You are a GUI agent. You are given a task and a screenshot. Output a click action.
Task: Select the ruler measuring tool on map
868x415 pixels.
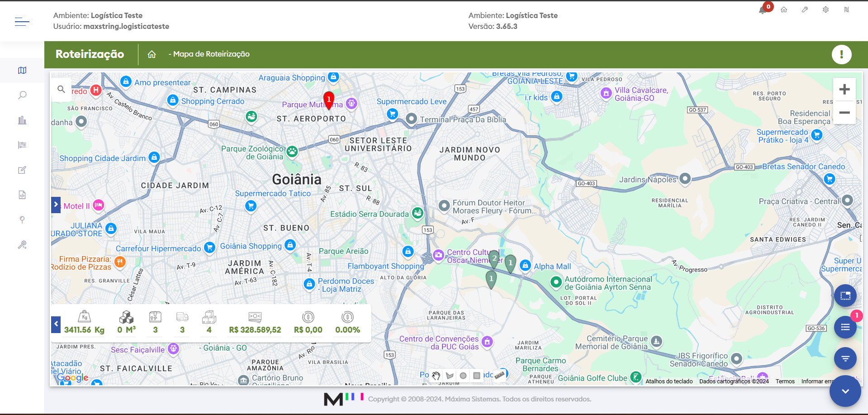click(x=499, y=375)
